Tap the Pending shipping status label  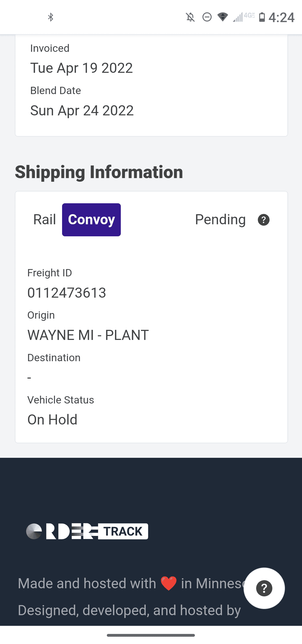click(220, 220)
